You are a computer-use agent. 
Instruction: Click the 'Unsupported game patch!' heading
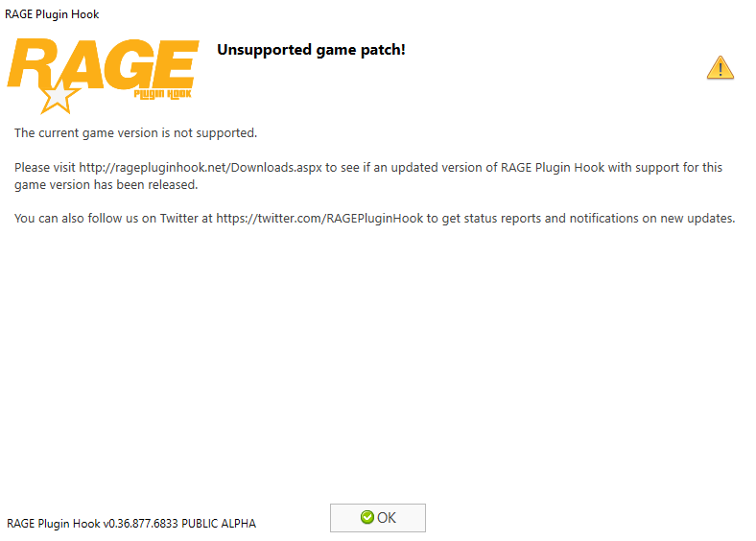311,50
